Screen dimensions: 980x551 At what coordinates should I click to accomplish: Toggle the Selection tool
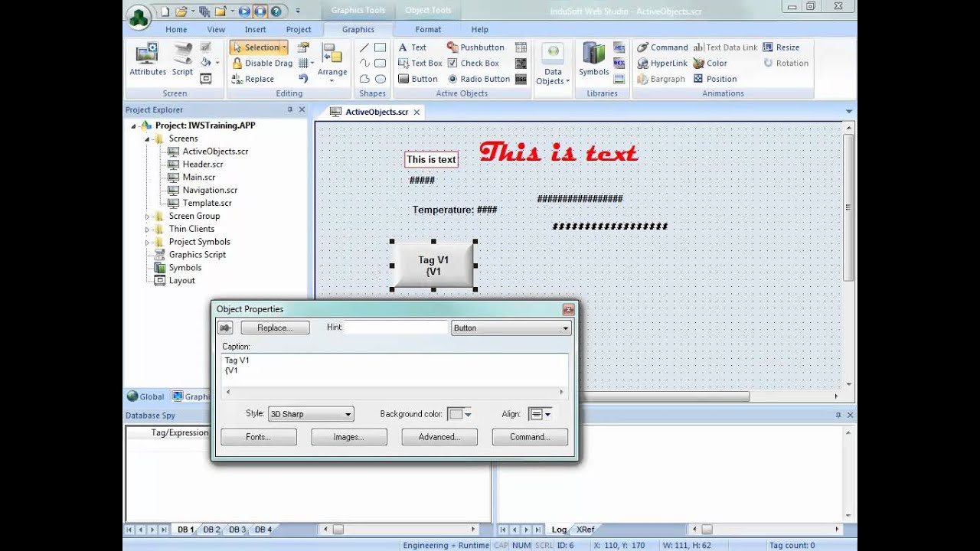click(x=259, y=47)
